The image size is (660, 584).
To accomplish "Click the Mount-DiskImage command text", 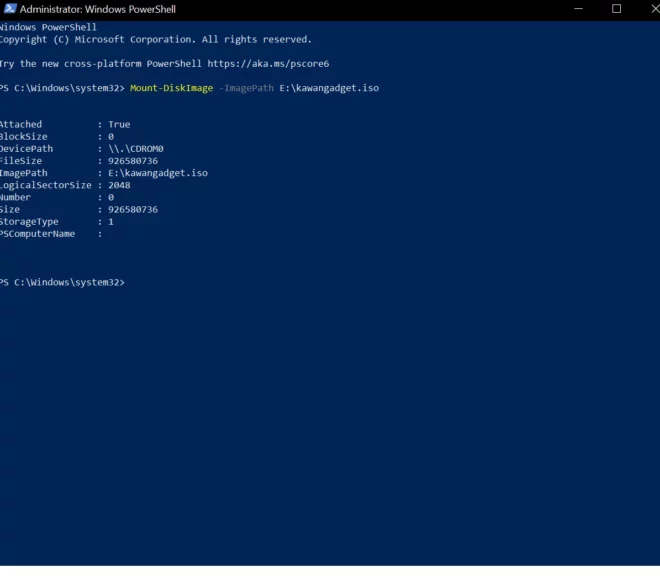I will (x=171, y=88).
